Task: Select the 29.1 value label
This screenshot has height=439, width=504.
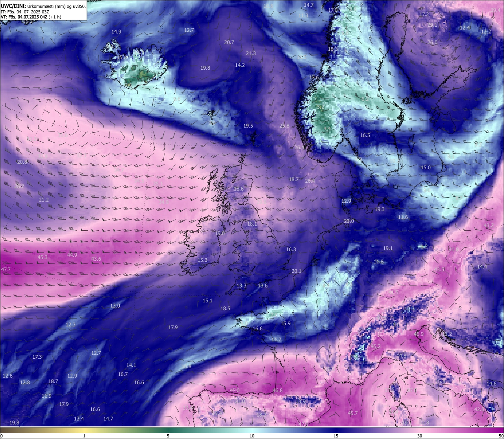Action: (x=432, y=25)
